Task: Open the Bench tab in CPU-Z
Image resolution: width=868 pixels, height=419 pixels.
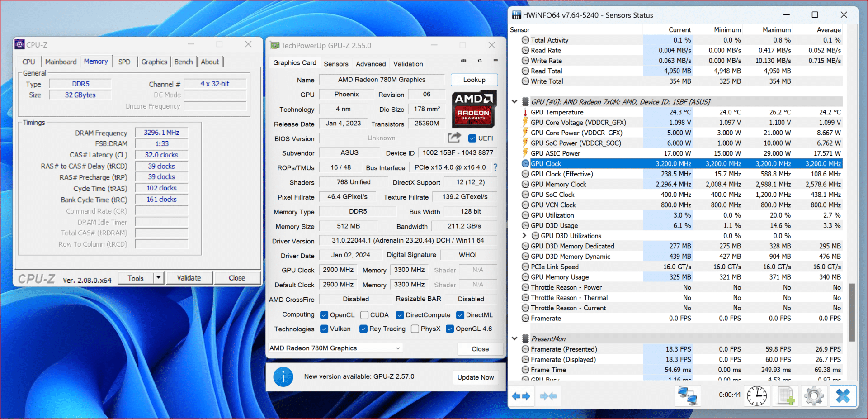Action: tap(184, 62)
